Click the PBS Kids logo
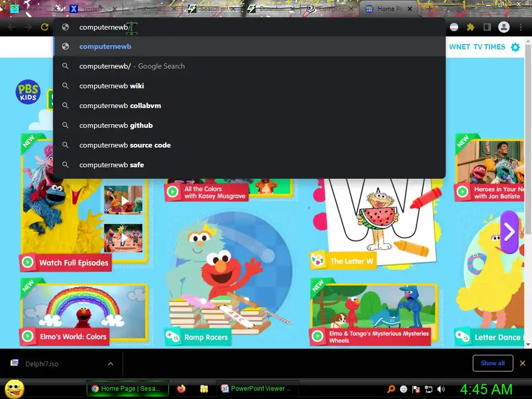 28,92
